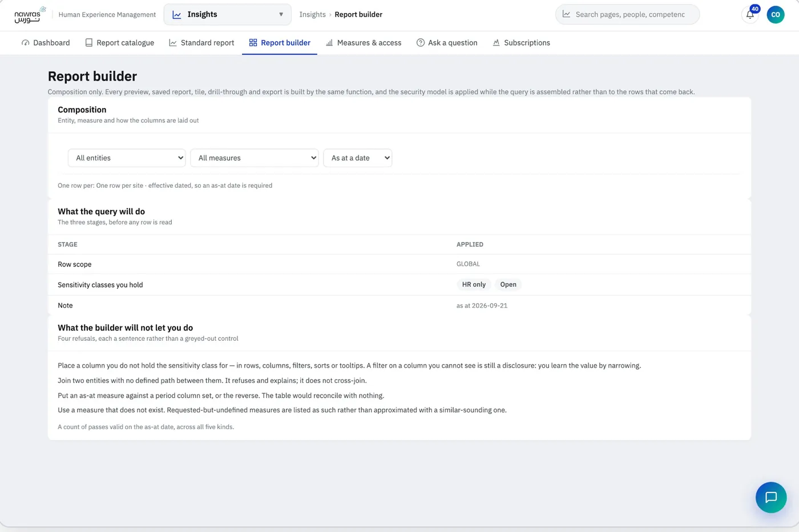The width and height of the screenshot is (799, 532).
Task: Focus the search pages and people field
Action: 627,14
